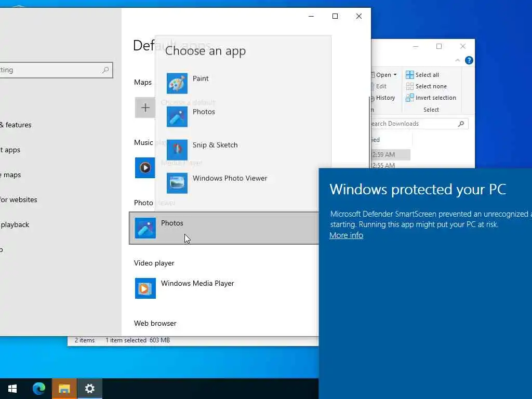Click current Photos default under Photo viewer

pos(224,228)
